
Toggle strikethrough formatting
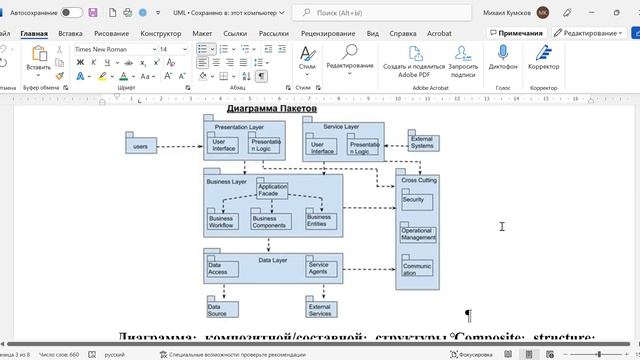click(129, 63)
